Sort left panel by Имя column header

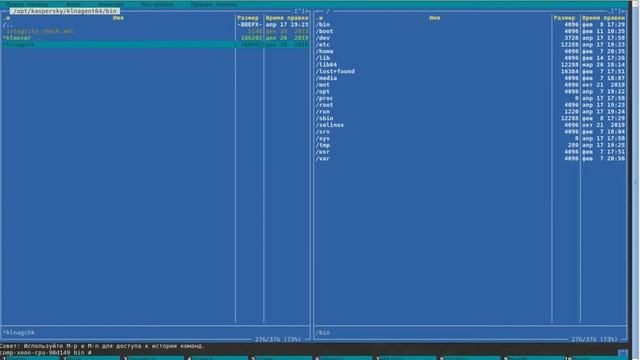coord(118,18)
